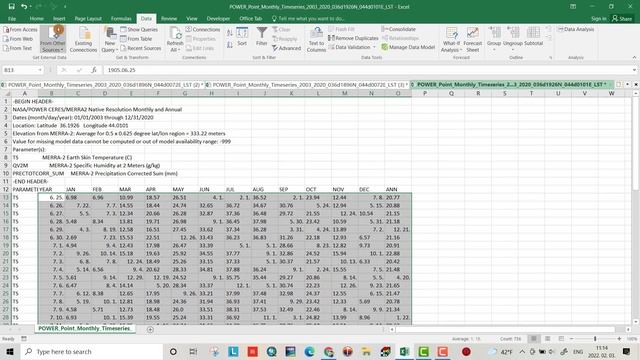Zoom in with the plus button
The image size is (640, 360).
click(x=619, y=339)
